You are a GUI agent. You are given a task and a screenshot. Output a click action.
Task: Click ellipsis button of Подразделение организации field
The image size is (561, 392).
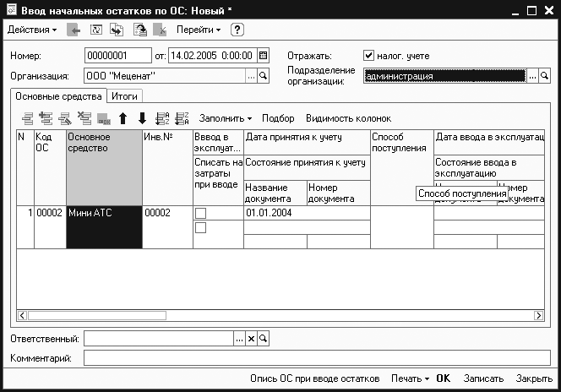(532, 76)
